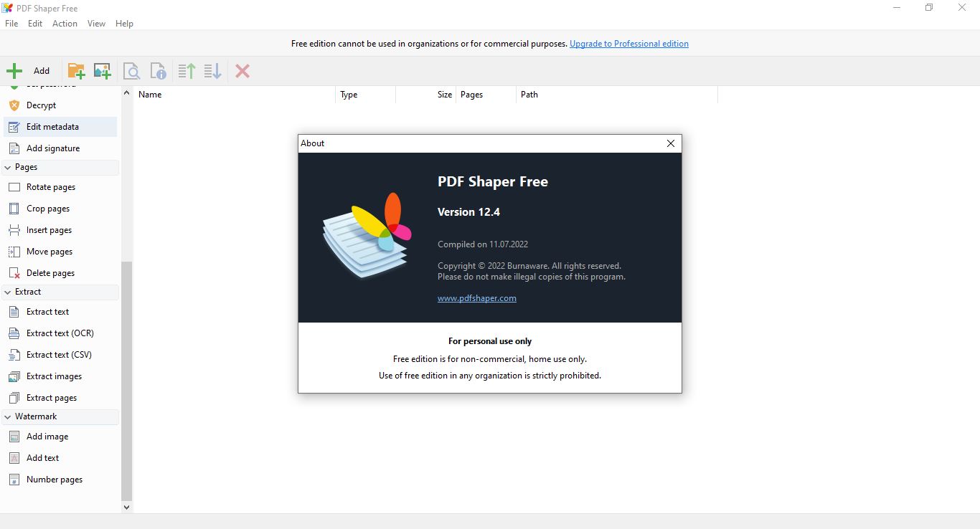Click the Move up list icon
This screenshot has width=980, height=529.
(x=187, y=70)
